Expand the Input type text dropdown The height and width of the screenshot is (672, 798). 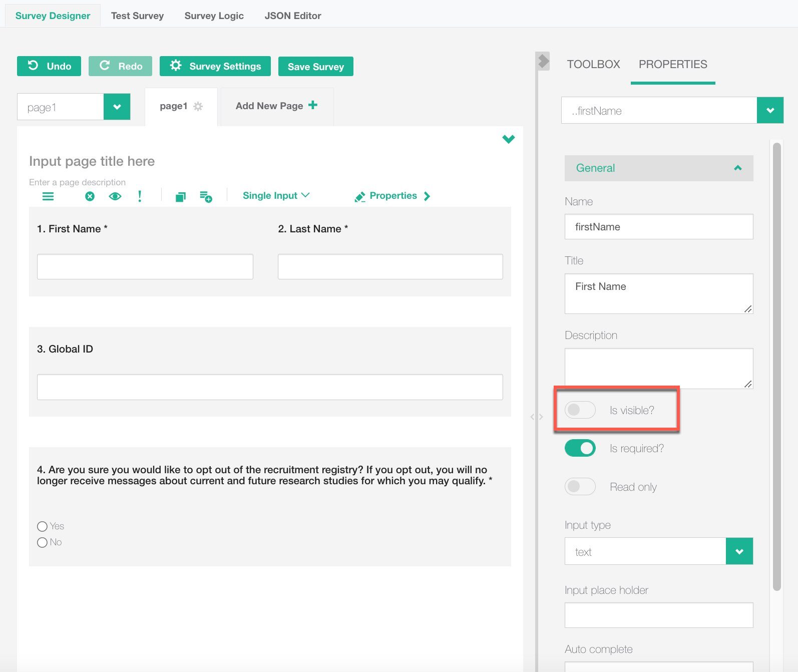[x=739, y=551]
